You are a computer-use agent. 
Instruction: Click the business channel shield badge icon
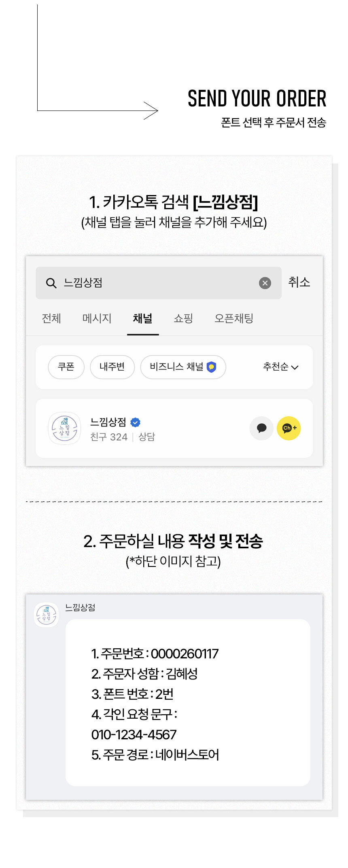(211, 367)
